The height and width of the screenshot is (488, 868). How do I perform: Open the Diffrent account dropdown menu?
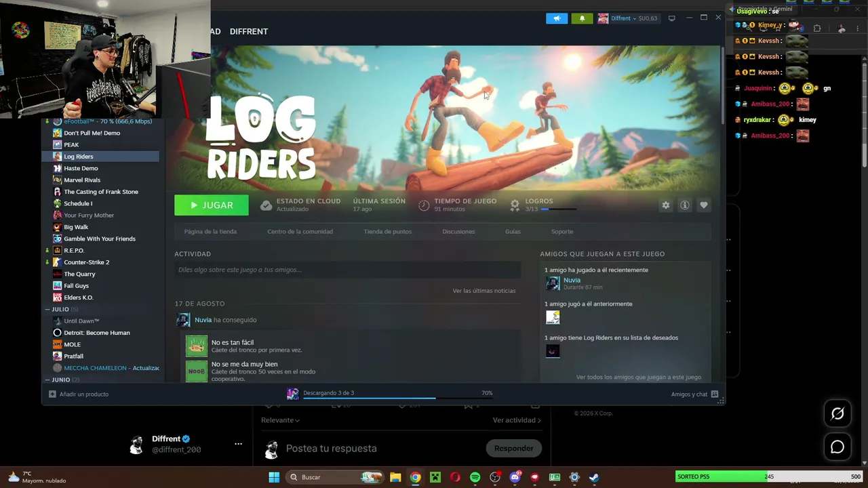tap(627, 18)
